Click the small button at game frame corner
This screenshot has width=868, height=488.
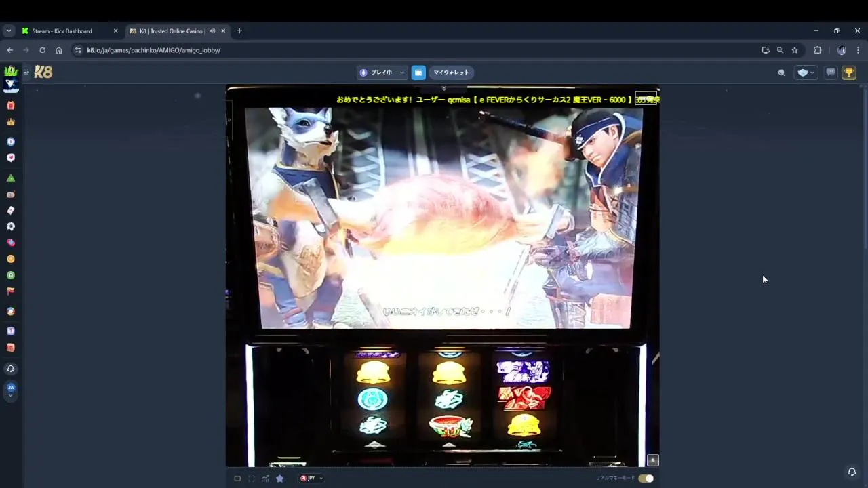pyautogui.click(x=653, y=460)
